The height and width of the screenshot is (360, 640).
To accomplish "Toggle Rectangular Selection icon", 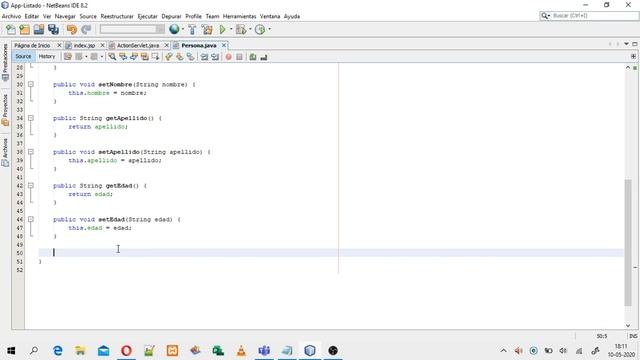I will (x=155, y=57).
